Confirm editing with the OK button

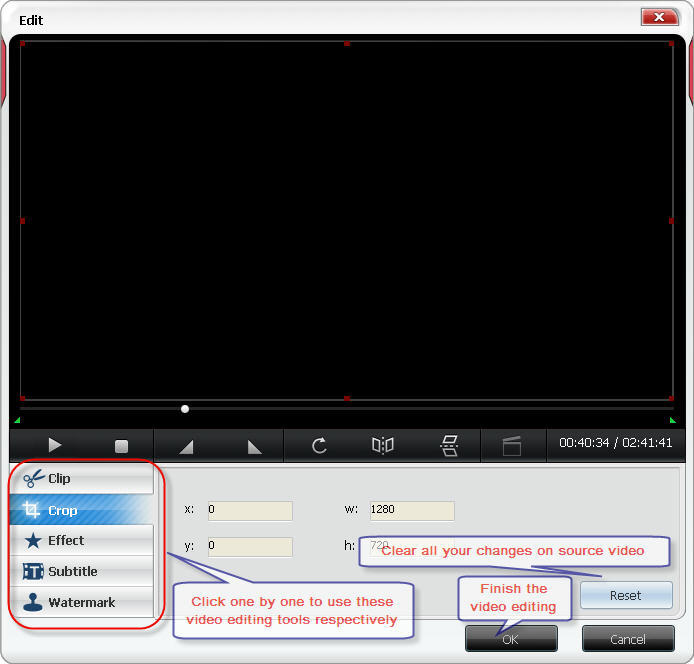tap(511, 639)
